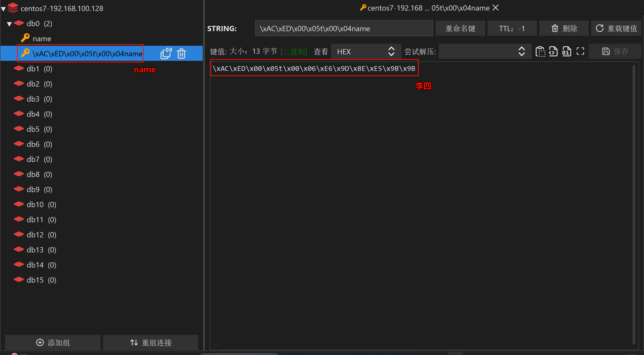This screenshot has height=355, width=644.
Task: Click the disabled 保存 button
Action: click(x=615, y=52)
